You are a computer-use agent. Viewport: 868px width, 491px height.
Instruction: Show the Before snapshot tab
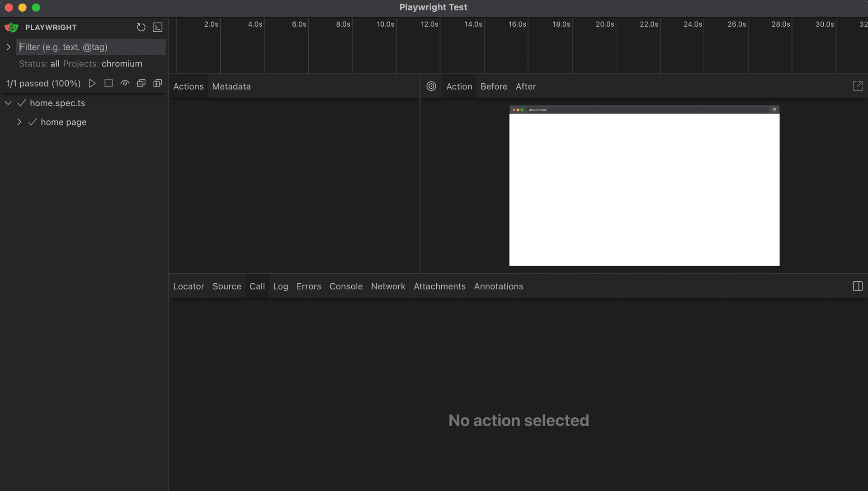click(x=494, y=86)
